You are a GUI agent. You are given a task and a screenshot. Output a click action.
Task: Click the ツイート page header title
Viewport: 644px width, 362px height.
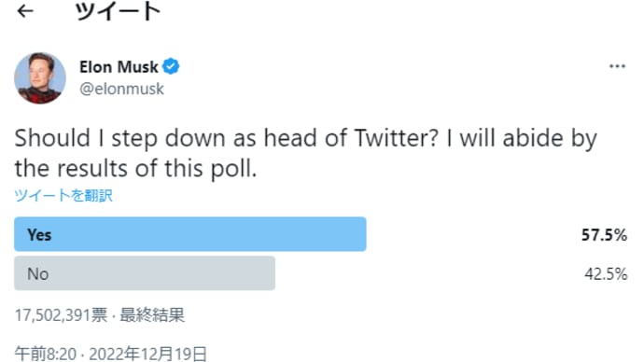(x=118, y=11)
